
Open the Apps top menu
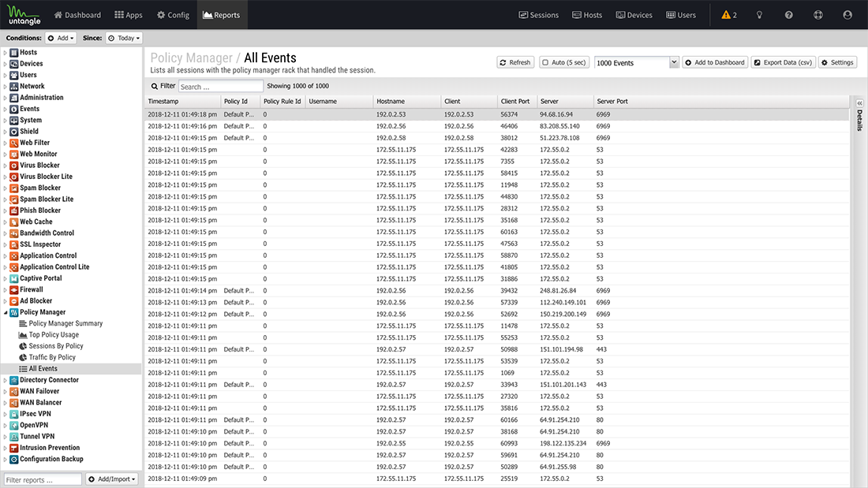[129, 15]
